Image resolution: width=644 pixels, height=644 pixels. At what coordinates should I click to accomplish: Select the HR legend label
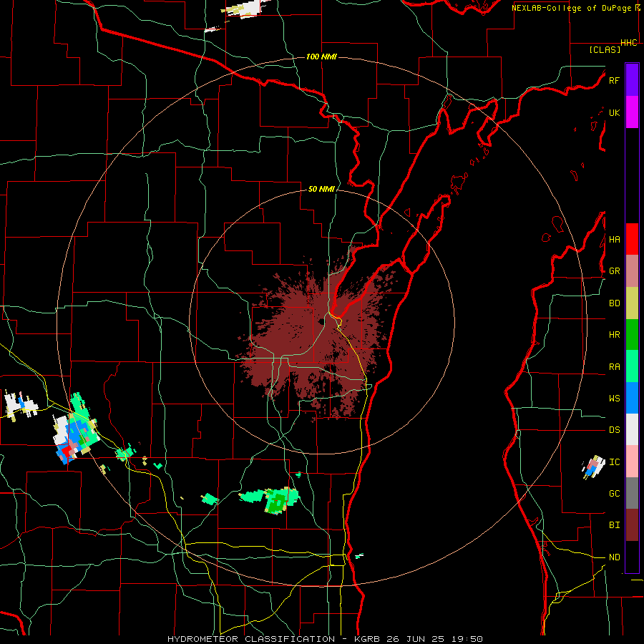[614, 335]
